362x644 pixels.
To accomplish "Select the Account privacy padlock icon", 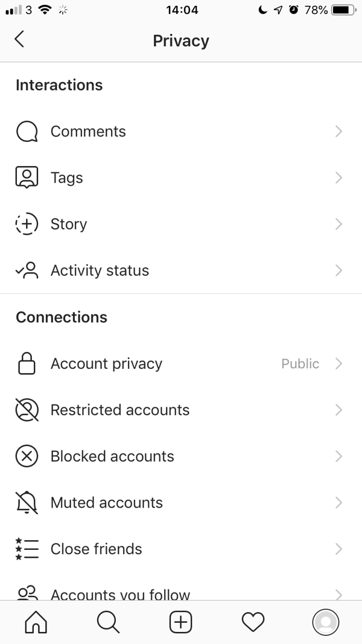I will tap(27, 363).
